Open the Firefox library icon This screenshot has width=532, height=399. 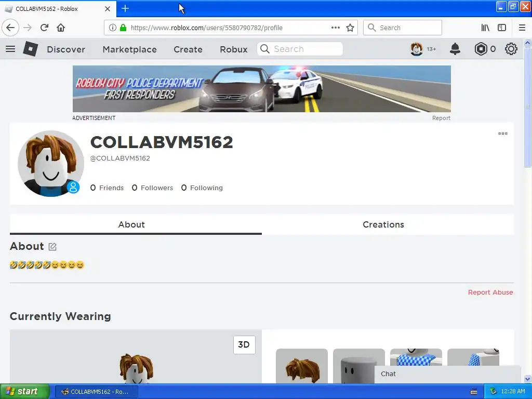pos(485,28)
